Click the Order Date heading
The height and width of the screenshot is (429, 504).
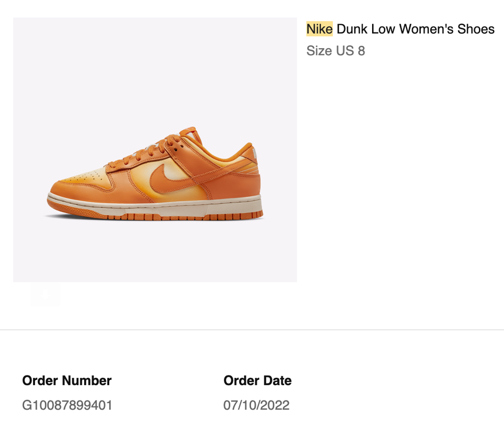coord(257,381)
